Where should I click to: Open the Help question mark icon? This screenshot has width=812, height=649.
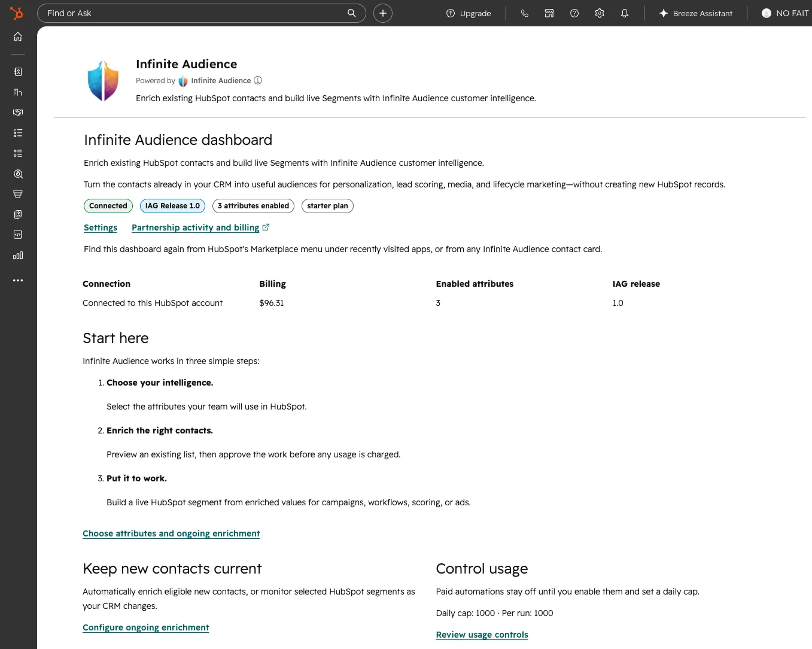coord(574,13)
